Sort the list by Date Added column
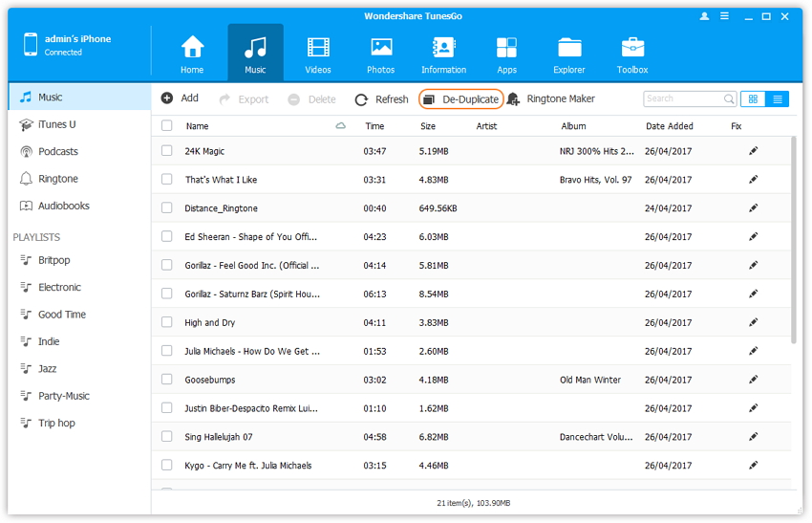 point(669,126)
